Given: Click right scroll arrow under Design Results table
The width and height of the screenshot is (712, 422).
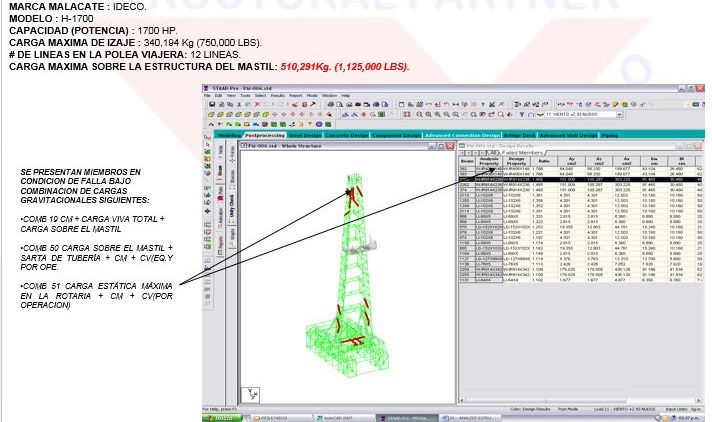Looking at the screenshot, I should coord(699,401).
